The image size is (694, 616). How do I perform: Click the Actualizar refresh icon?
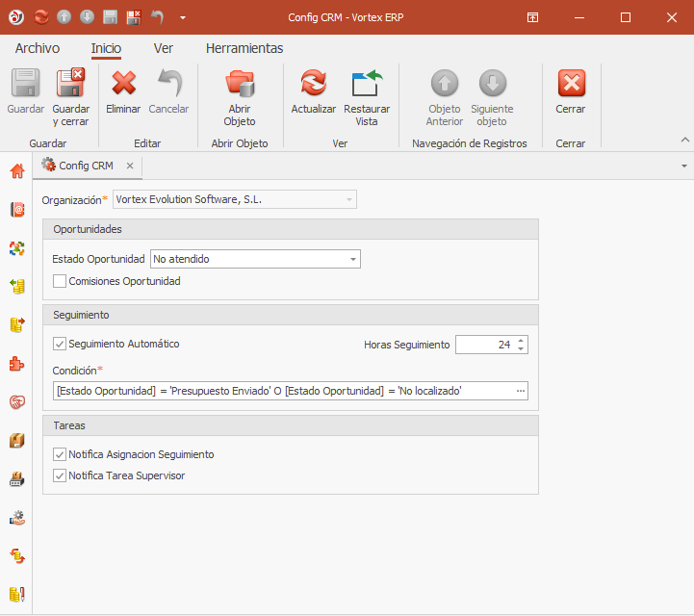[314, 85]
